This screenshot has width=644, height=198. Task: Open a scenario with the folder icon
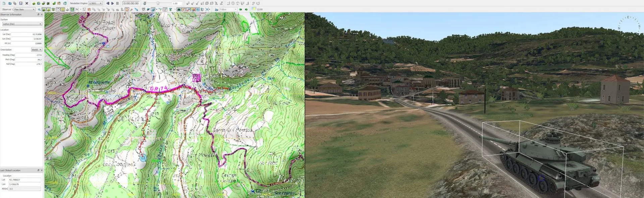(x=10, y=3)
